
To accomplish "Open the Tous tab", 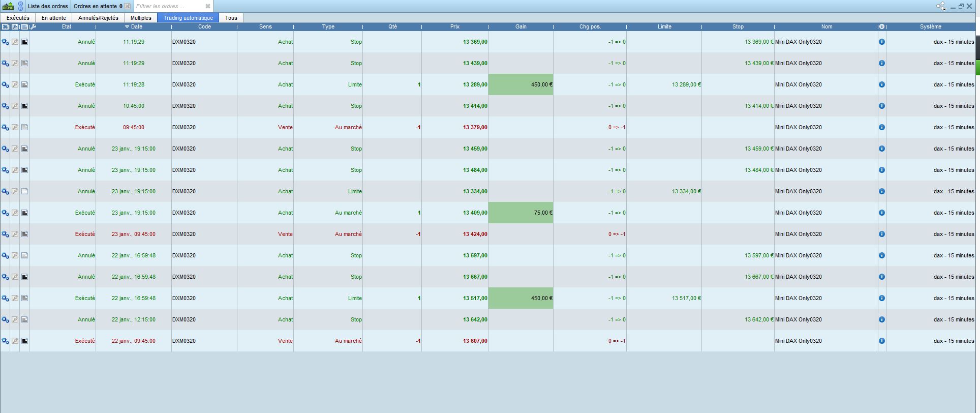I will click(231, 18).
